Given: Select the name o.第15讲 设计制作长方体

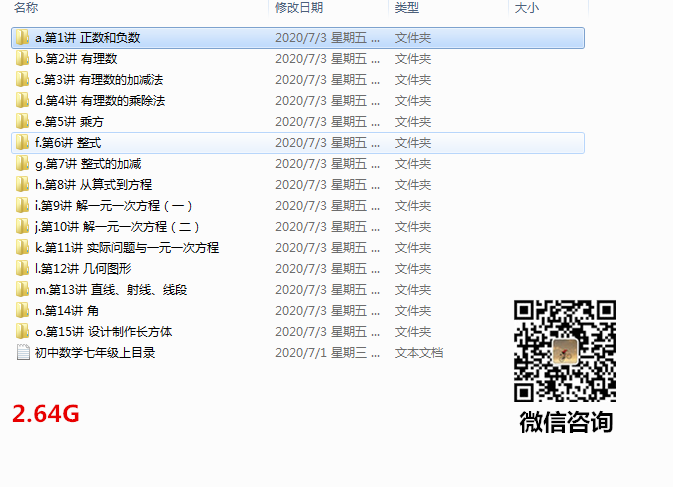Looking at the screenshot, I should [103, 332].
